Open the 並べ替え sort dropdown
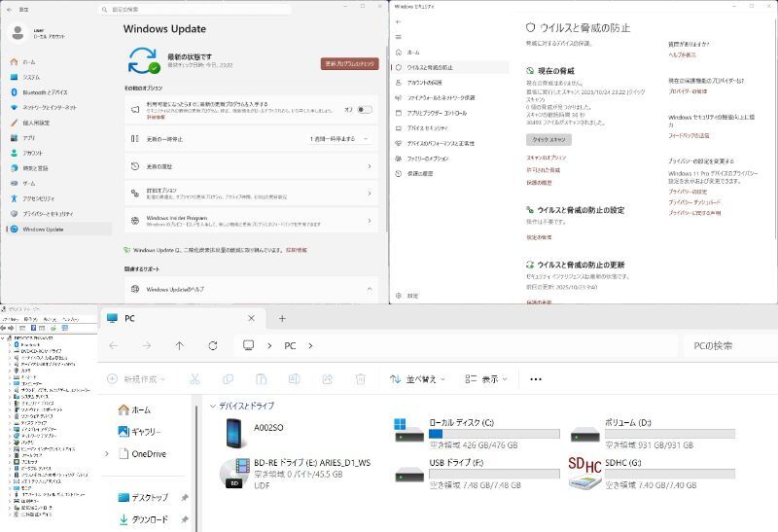This screenshot has width=778, height=532. [x=417, y=379]
